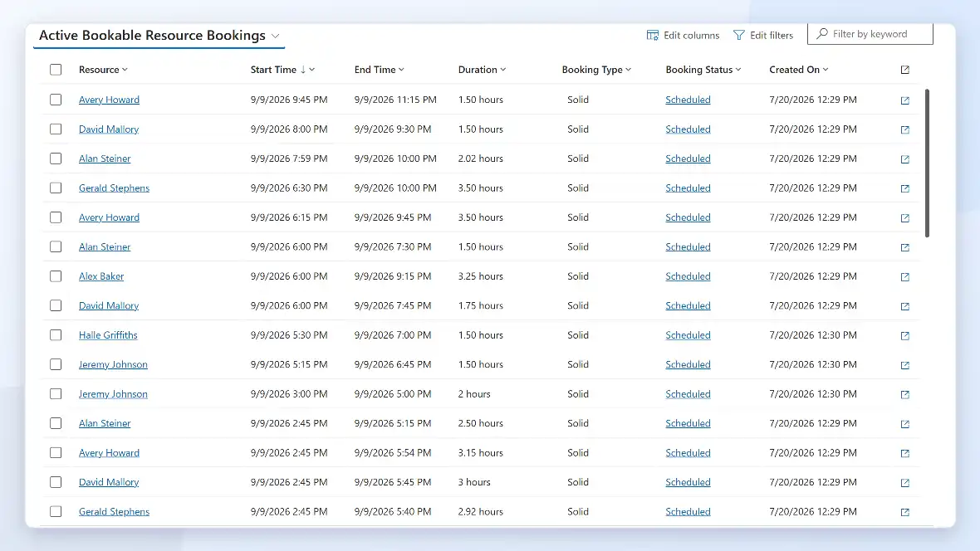Open the record icon for the Jeremy Johnson 5:15 PM booking
The image size is (980, 551).
pyautogui.click(x=904, y=364)
